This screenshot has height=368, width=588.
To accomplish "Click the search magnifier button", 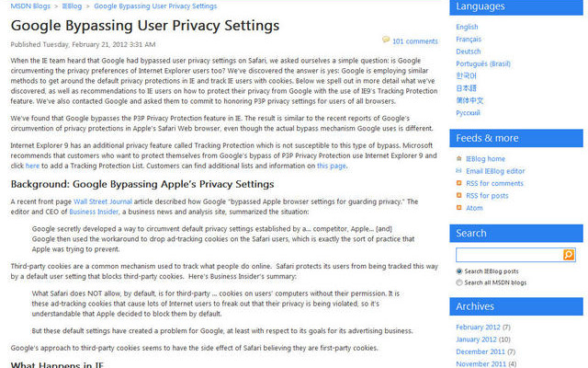I will coord(569,255).
